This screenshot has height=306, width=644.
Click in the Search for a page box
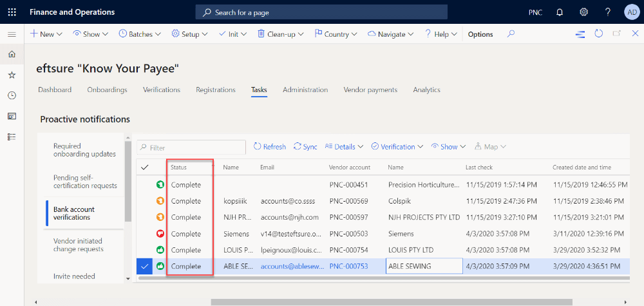(x=321, y=12)
